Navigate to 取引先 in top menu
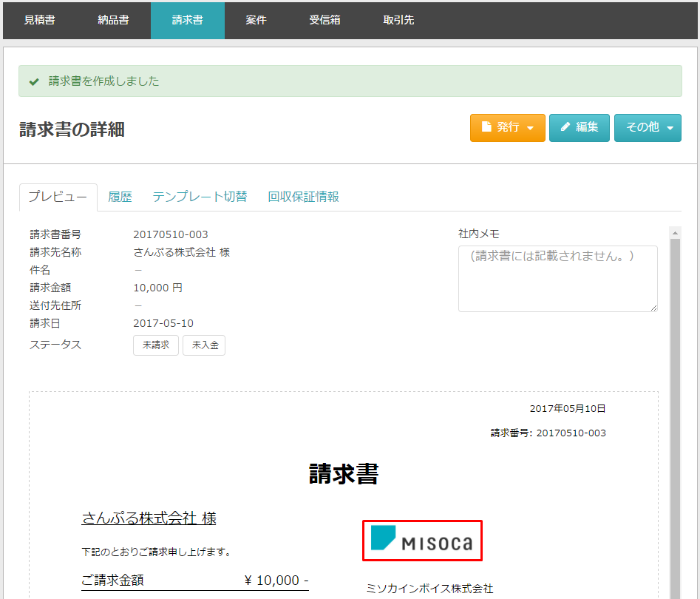This screenshot has width=700, height=599. tap(398, 20)
